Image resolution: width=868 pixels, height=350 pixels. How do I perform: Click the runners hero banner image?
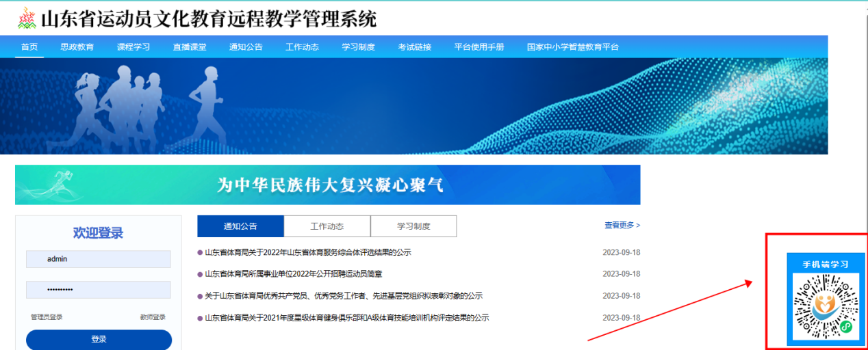coord(414,106)
